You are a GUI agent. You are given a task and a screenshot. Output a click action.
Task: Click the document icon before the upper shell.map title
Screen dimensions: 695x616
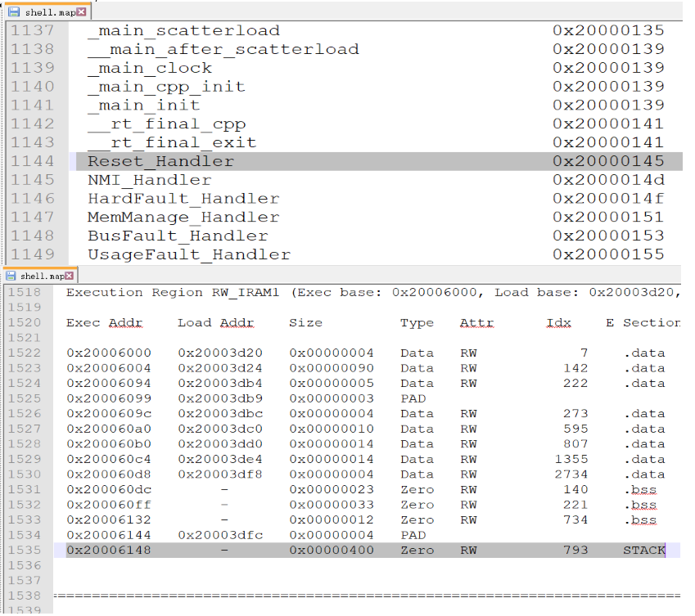14,12
